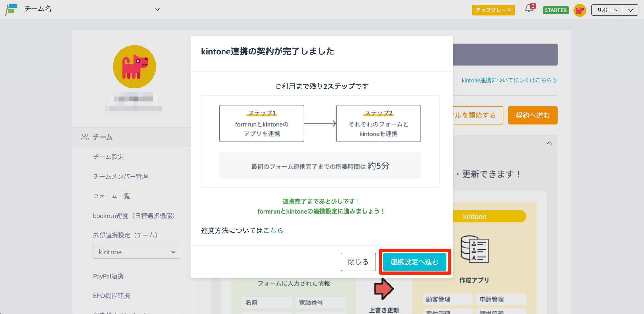This screenshot has width=644, height=314.
Task: Click the user avatar in header
Action: tap(580, 10)
